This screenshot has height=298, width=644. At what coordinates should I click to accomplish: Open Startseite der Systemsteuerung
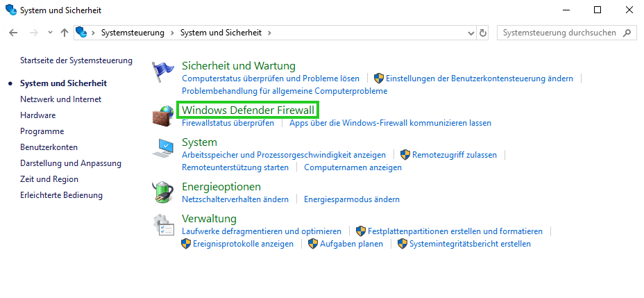tap(76, 61)
